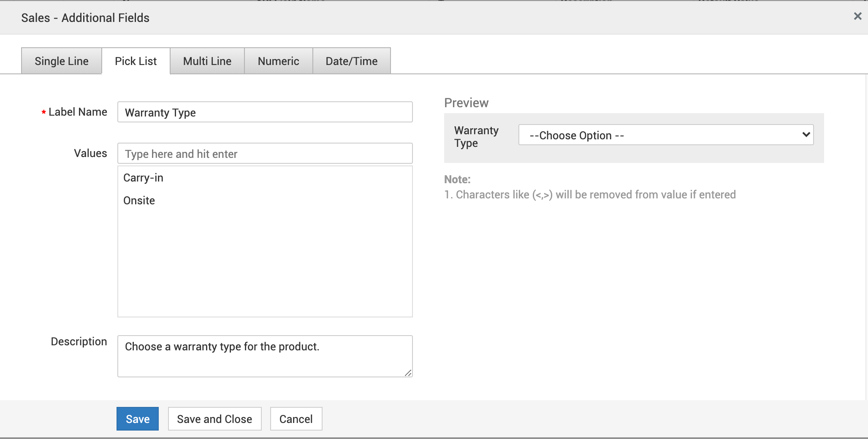Click the Label Name text field
This screenshot has height=439, width=868.
(x=265, y=112)
